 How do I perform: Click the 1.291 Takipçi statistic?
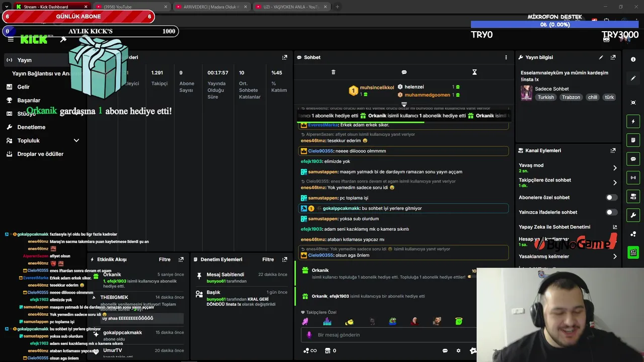coord(159,78)
